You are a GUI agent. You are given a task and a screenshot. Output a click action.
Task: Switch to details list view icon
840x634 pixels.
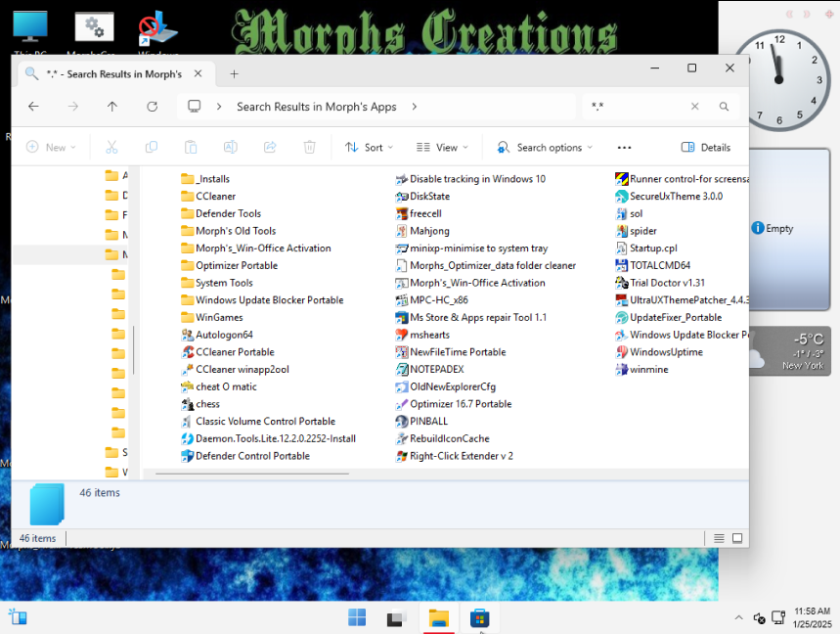point(719,538)
